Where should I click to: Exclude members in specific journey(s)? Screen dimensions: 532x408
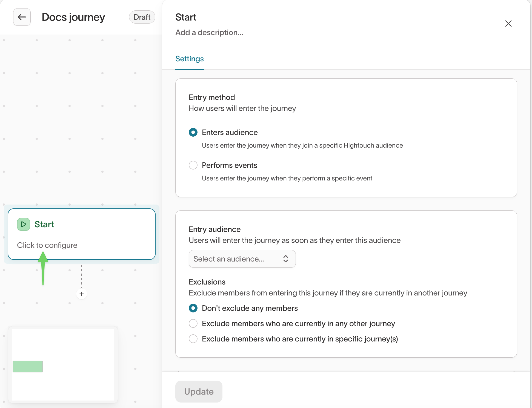click(x=193, y=339)
